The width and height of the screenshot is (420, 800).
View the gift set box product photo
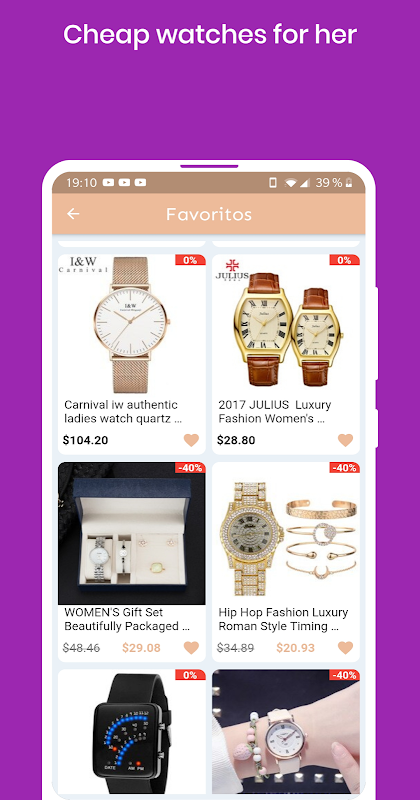pyautogui.click(x=132, y=533)
